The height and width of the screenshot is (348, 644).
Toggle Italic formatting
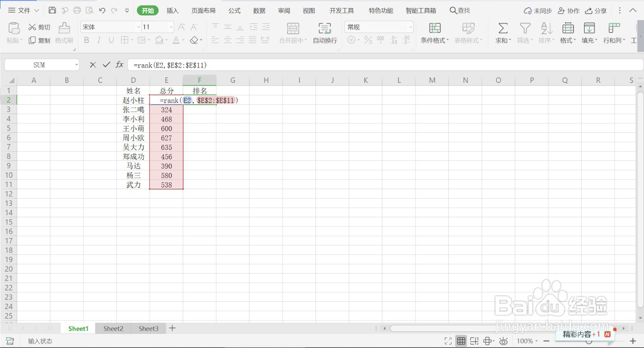point(99,40)
